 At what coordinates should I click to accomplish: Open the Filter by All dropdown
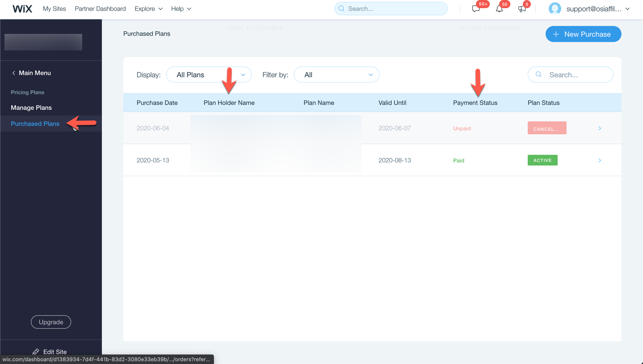337,74
